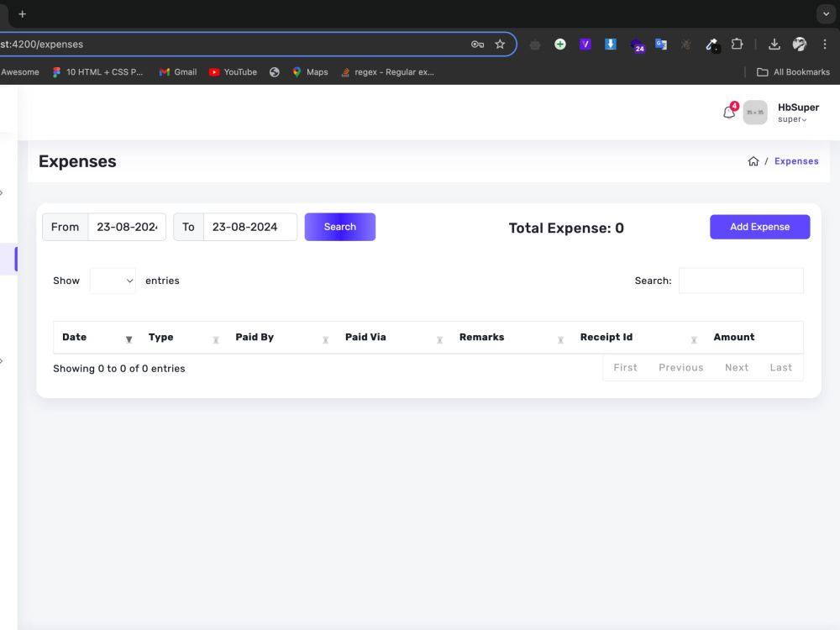Open the Extensions puzzle menu
Viewport: 840px width, 630px height.
(738, 45)
